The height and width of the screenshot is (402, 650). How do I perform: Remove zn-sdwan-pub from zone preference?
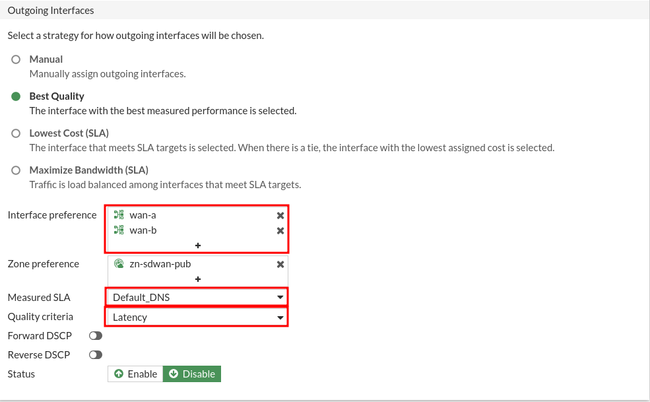click(280, 264)
